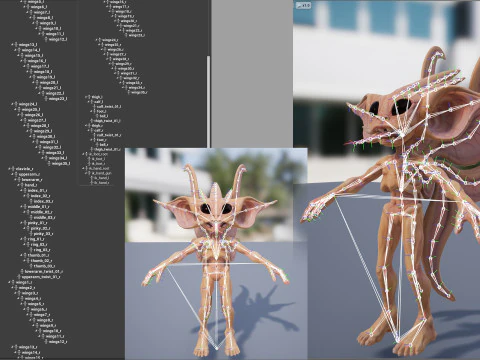Image resolution: width=480 pixels, height=360 pixels.
Task: Select the ik_foot_l bone row
Action: coord(97,159)
